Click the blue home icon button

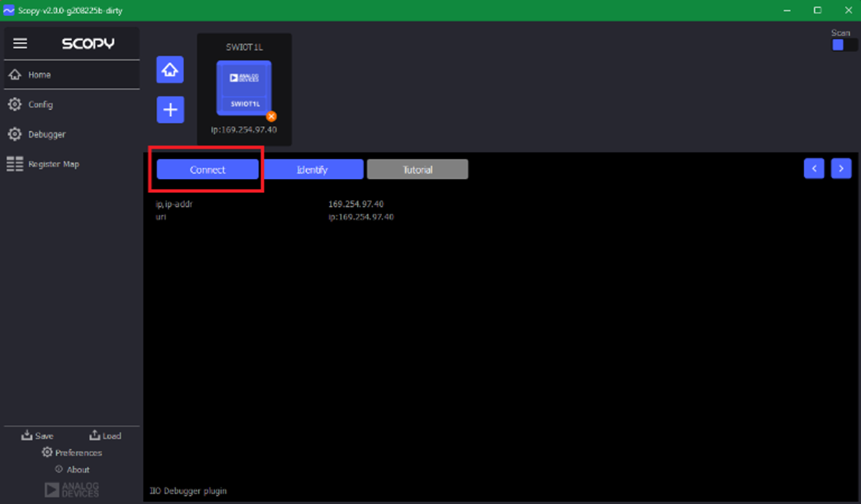pos(170,70)
